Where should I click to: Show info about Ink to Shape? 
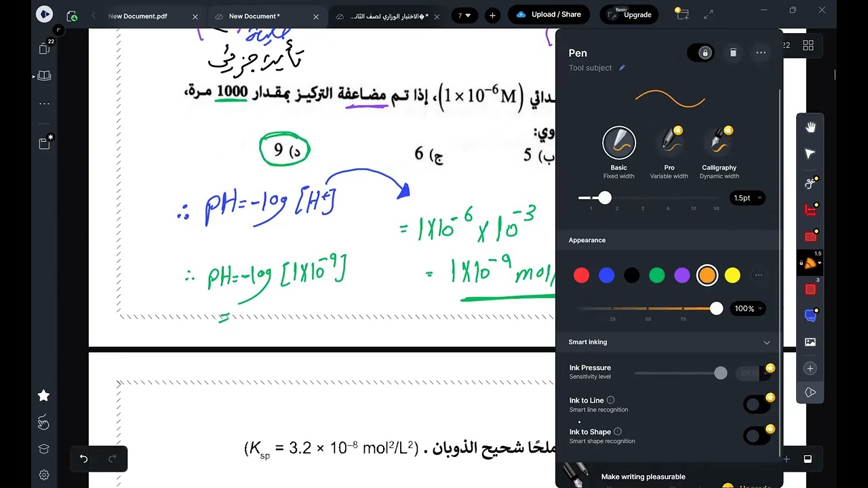pos(617,432)
